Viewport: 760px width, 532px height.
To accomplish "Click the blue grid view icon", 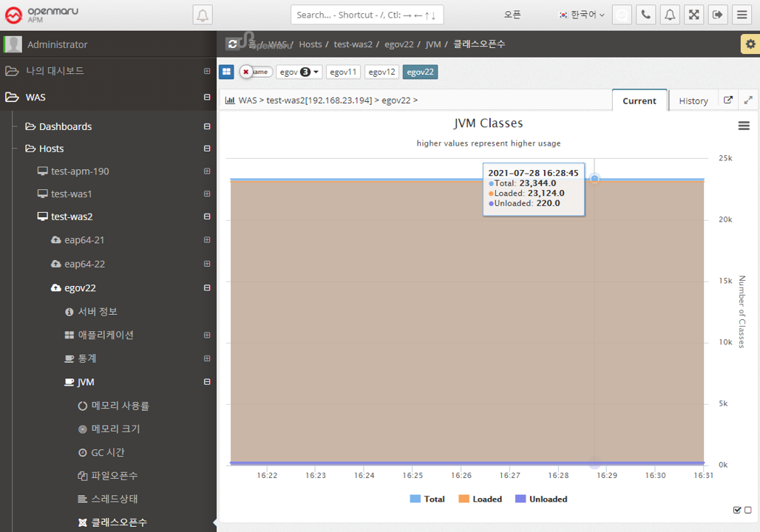I will point(227,72).
